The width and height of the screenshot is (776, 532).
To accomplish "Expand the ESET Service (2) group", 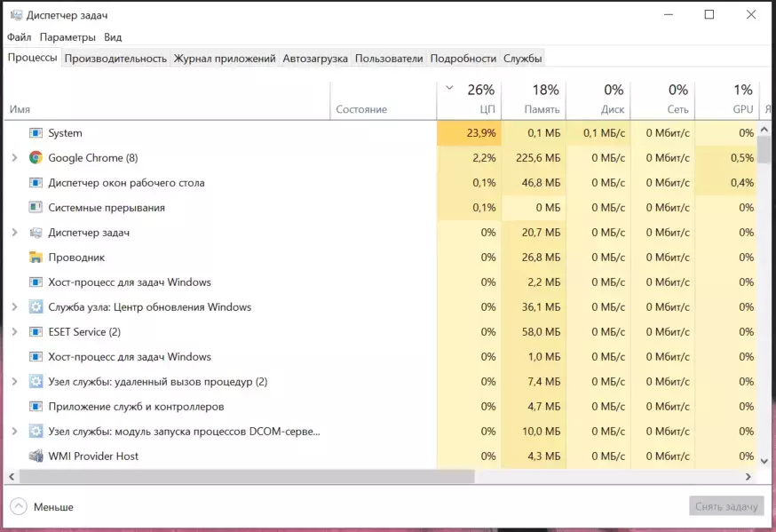I will click(x=15, y=331).
